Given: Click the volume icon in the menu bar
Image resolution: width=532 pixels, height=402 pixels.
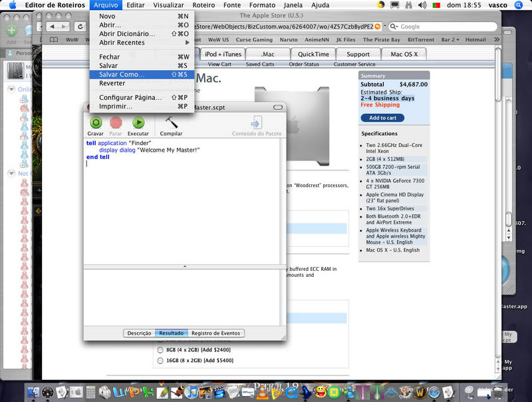Looking at the screenshot, I should coord(422,5).
